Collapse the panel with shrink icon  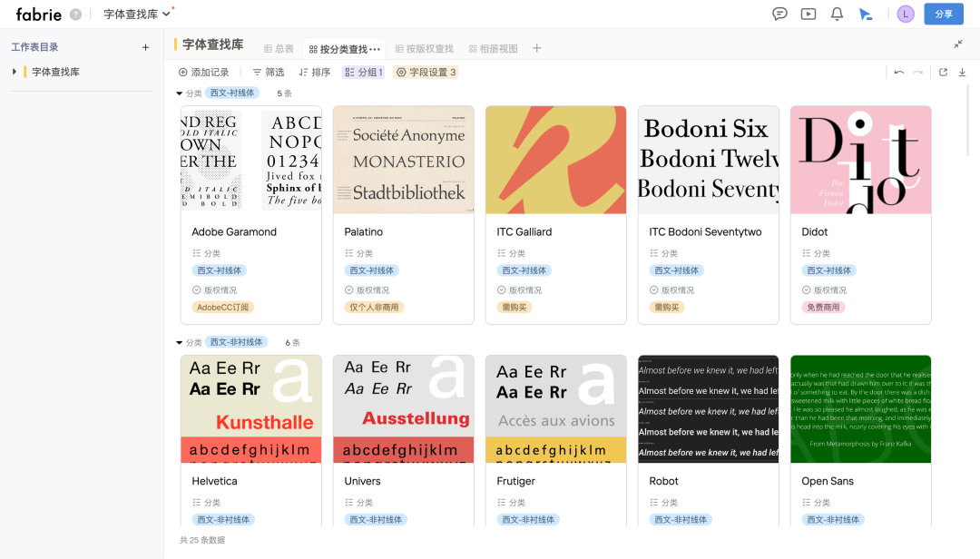[x=958, y=44]
